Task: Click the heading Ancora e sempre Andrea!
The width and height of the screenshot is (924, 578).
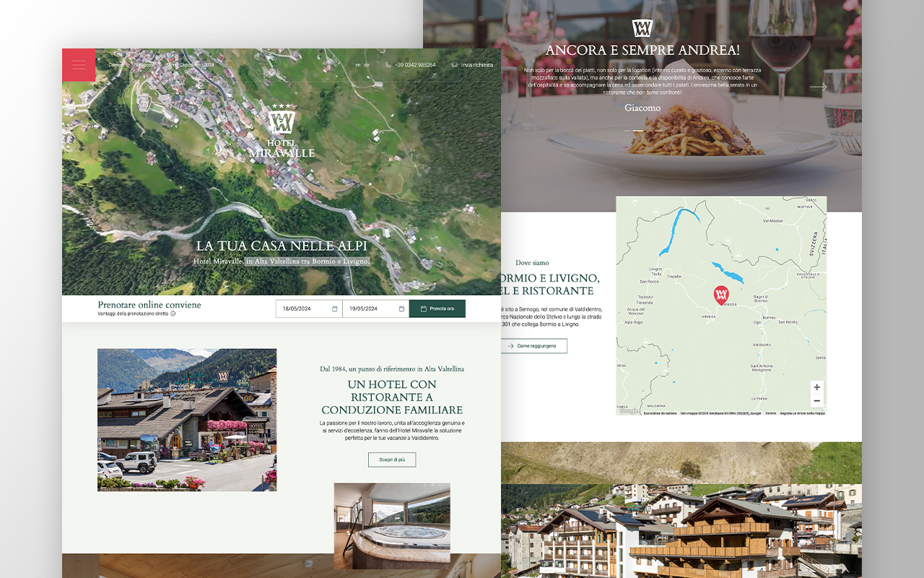Action: (642, 50)
